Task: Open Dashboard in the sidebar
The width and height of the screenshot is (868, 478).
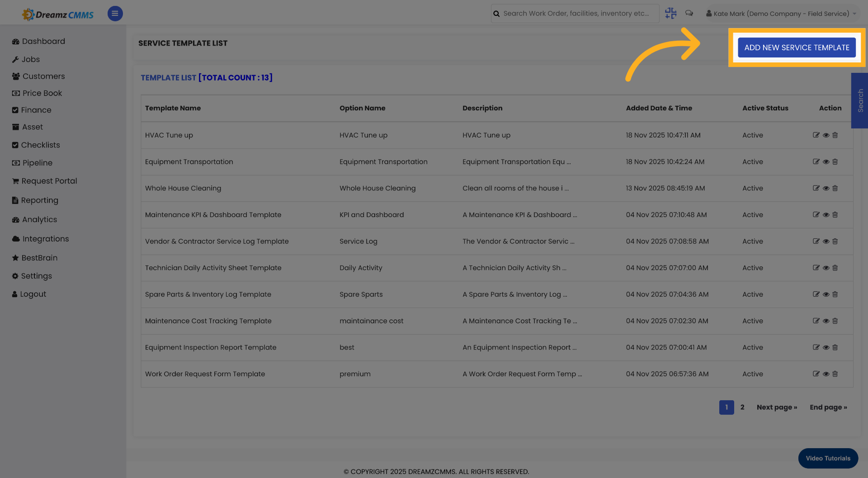Action: [38, 41]
